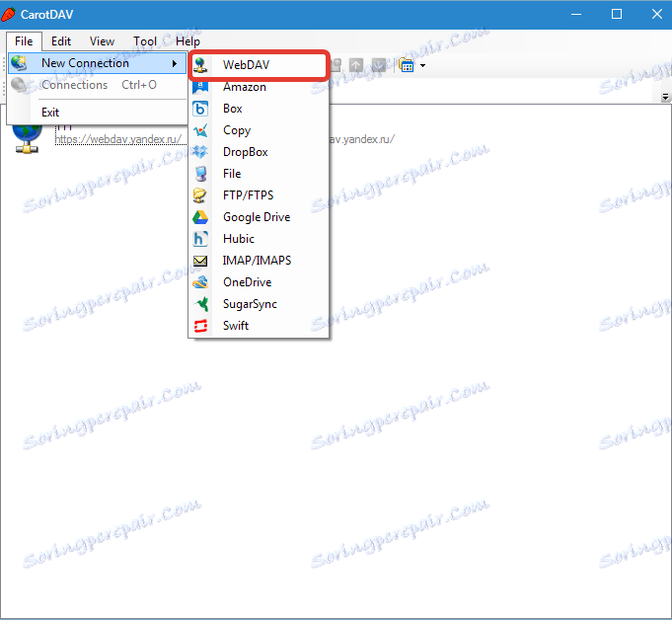Click the FTP/FTPS icon
Viewport: 672px width, 620px height.
pos(200,195)
